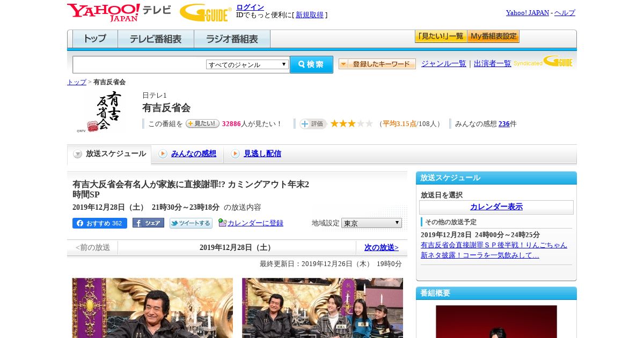Select the 見逃し配信 tab
Viewport: 644px width, 338px height.
pyautogui.click(x=262, y=153)
